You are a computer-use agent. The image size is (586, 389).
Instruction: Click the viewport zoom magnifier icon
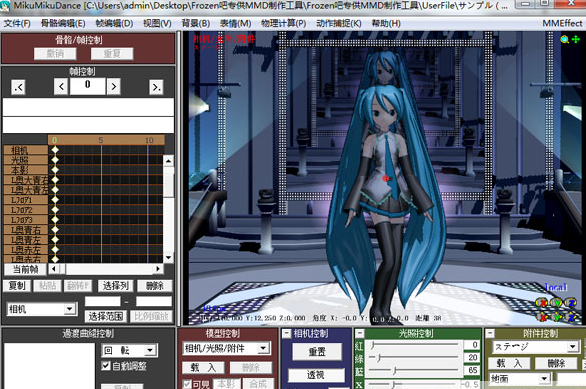click(564, 39)
